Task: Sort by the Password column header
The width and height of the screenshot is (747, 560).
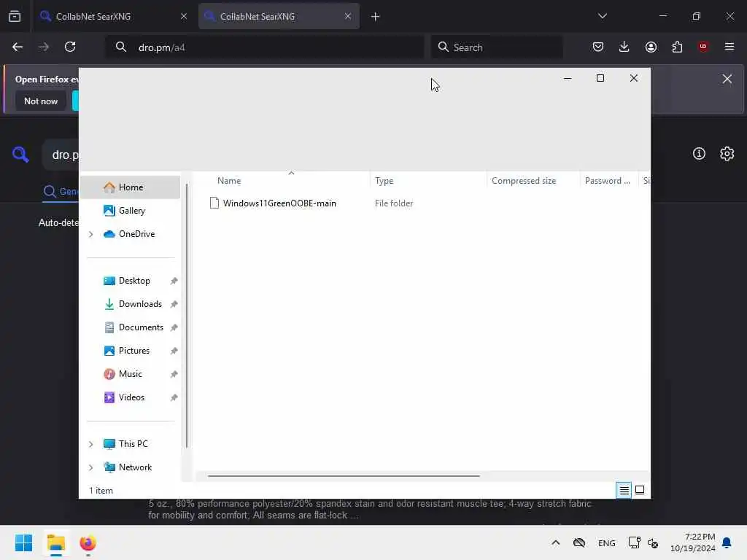Action: 608,181
